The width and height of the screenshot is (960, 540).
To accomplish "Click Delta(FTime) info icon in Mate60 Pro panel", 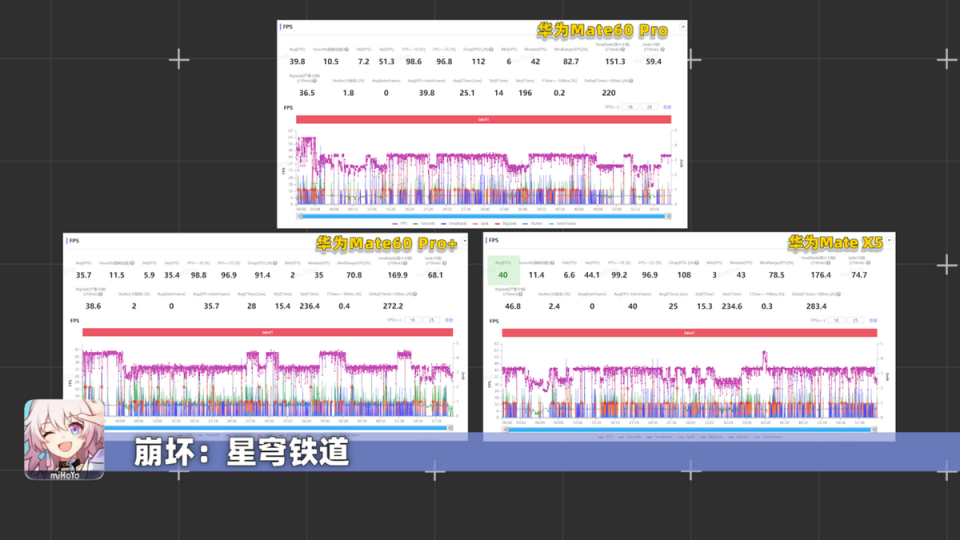I will (631, 81).
